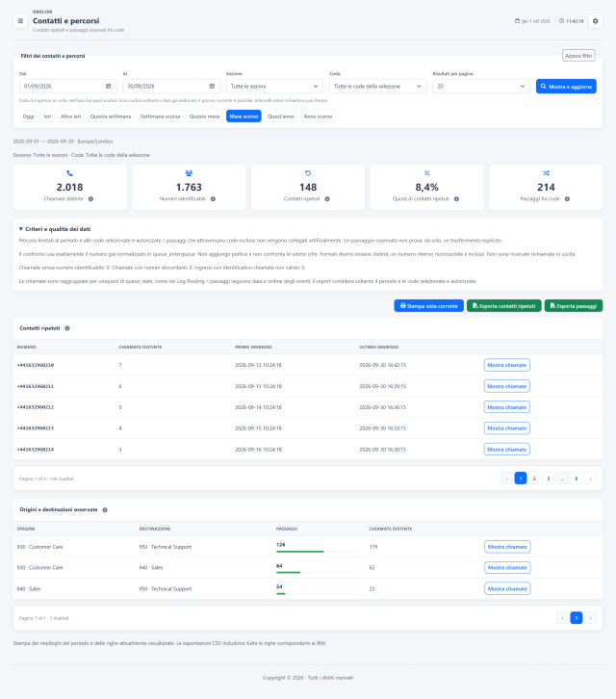
Task: Click the calendar date shown in the header
Action: (x=532, y=21)
